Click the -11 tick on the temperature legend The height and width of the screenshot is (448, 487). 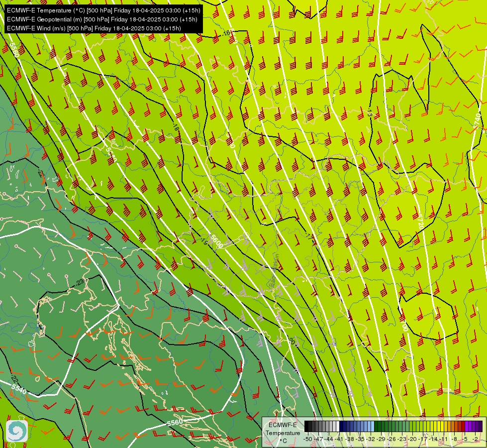(443, 439)
